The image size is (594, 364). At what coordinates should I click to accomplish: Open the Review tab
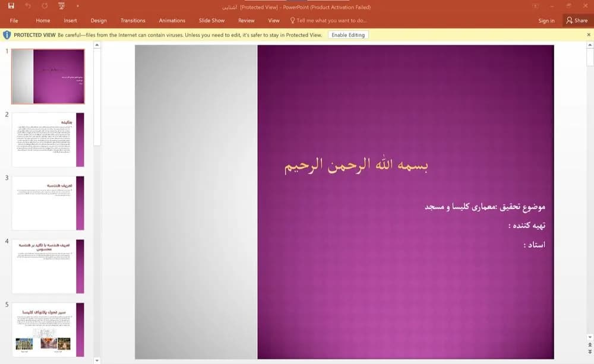click(x=247, y=20)
